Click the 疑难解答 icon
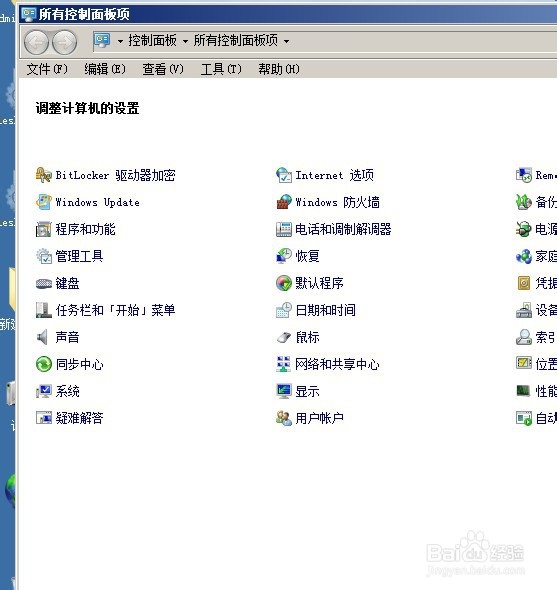 (43, 418)
